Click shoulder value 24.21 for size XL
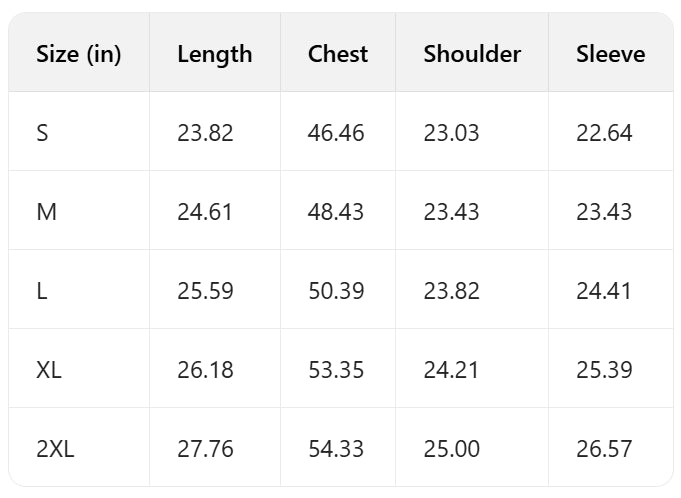681x498 pixels. coord(451,370)
